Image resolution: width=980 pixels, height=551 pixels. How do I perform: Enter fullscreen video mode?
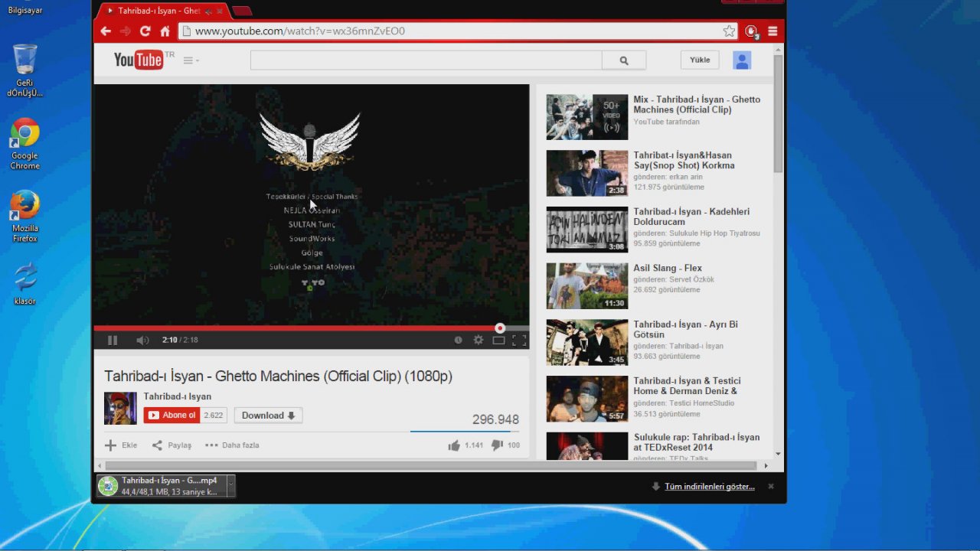[x=519, y=340]
